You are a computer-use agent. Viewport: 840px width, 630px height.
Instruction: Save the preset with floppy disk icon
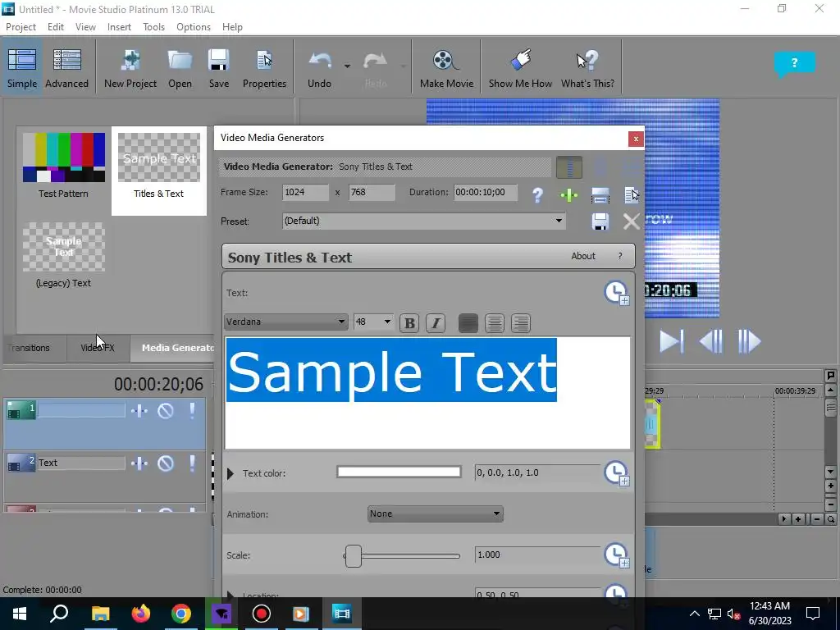coord(600,221)
